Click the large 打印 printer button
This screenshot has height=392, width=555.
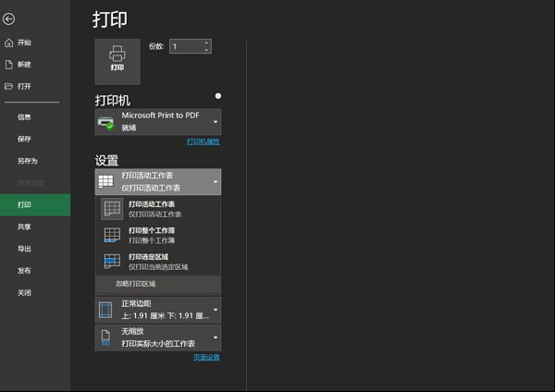(117, 62)
